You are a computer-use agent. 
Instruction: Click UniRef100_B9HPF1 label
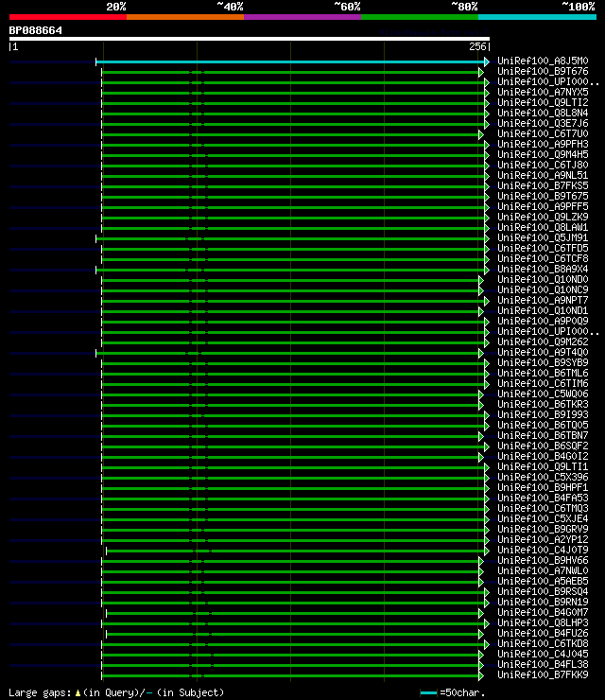pyautogui.click(x=543, y=487)
